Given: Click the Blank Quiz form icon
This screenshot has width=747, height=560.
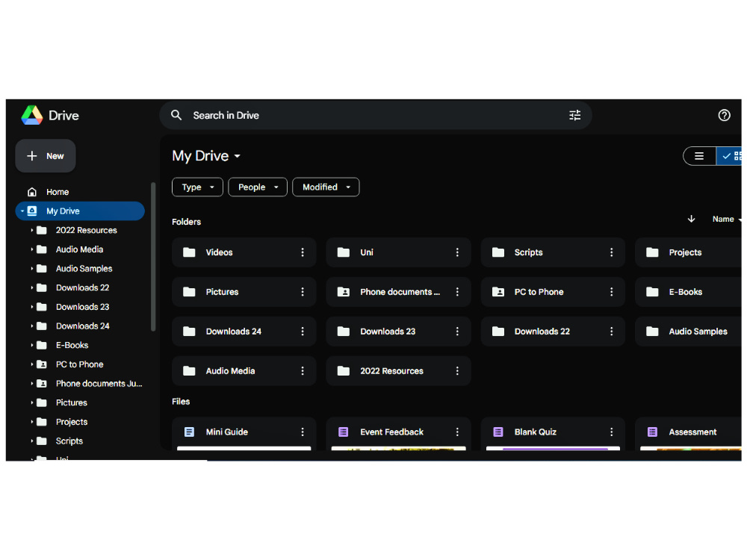Looking at the screenshot, I should [498, 432].
